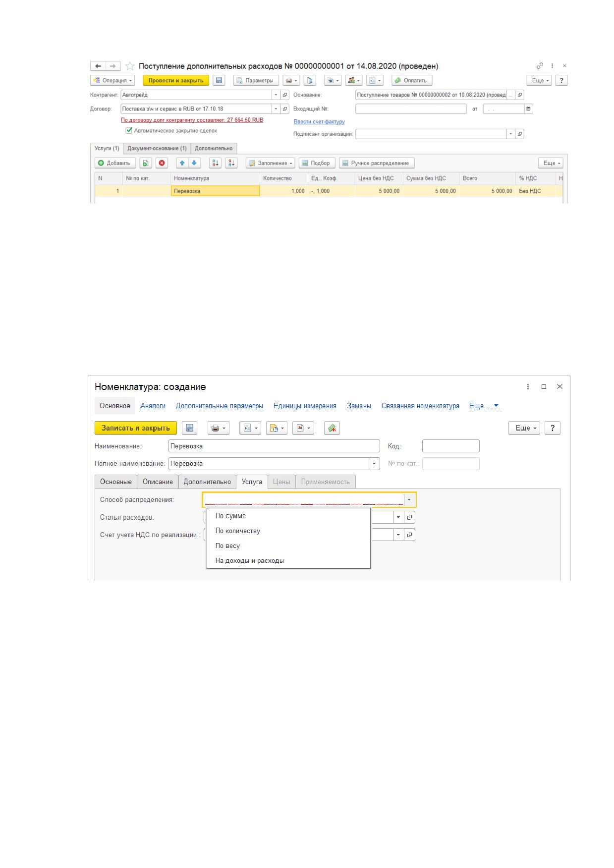
Task: Delete the selected row using the red cross
Action: 162,163
